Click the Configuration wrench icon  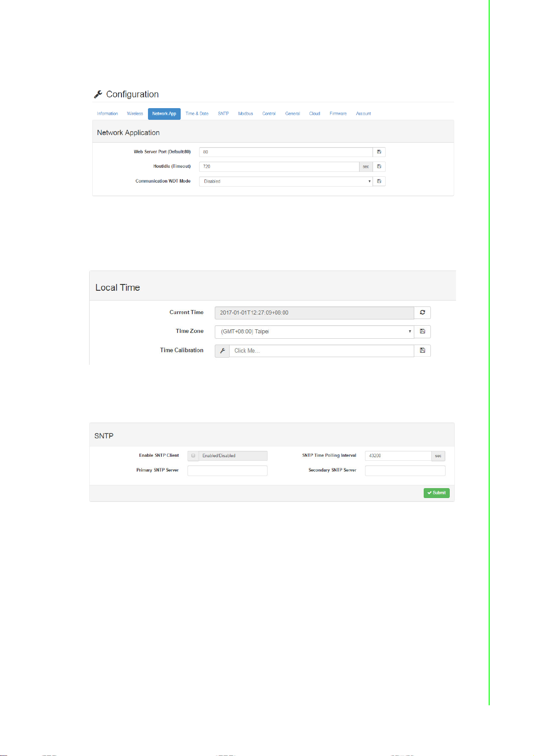(x=98, y=94)
